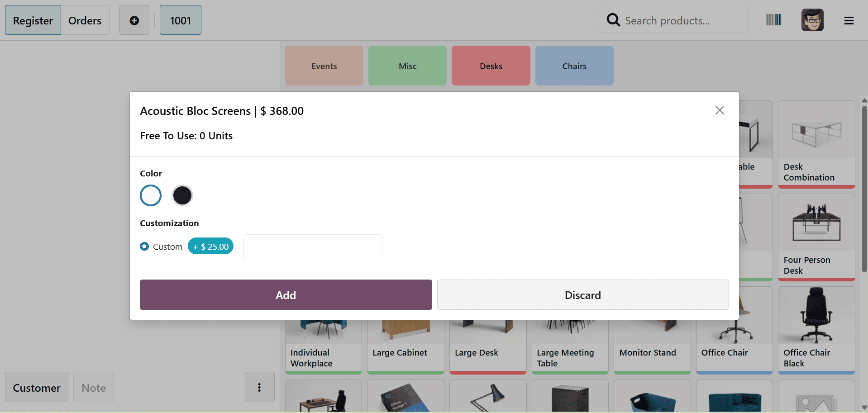Screen dimensions: 868x413
Task: Select the Large Desk product
Action: coord(488,347)
